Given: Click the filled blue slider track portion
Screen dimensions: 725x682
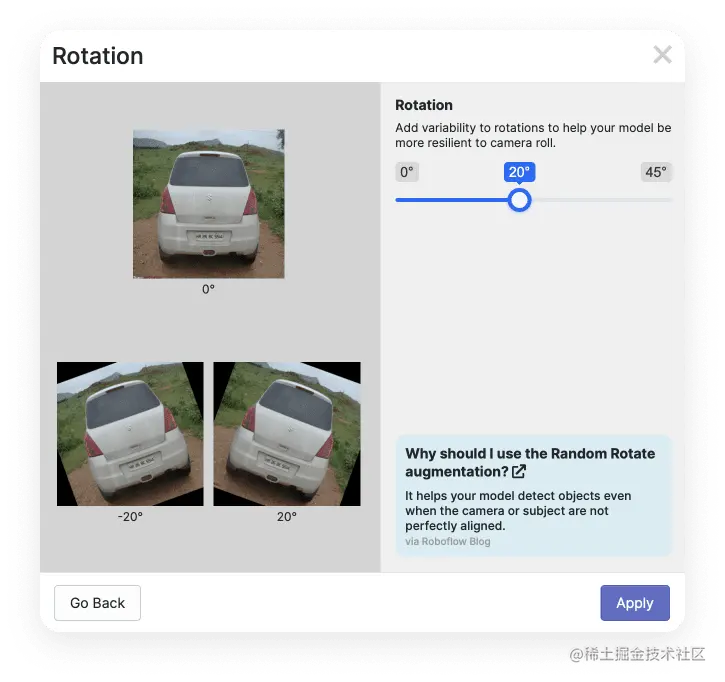Looking at the screenshot, I should 451,200.
